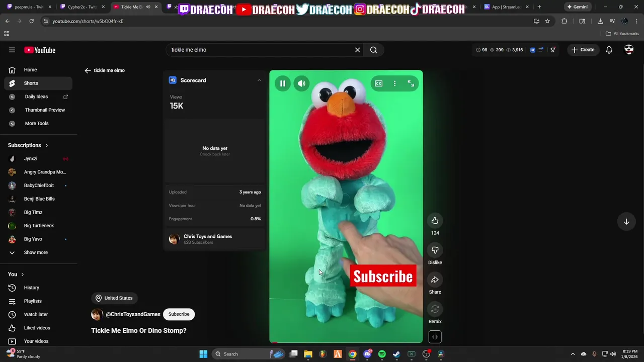
Task: Click the red Subscribe overlay in video
Action: (x=383, y=276)
